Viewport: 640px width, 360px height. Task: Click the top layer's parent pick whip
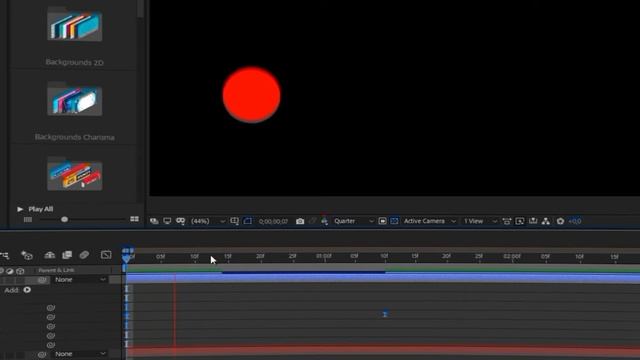point(42,280)
